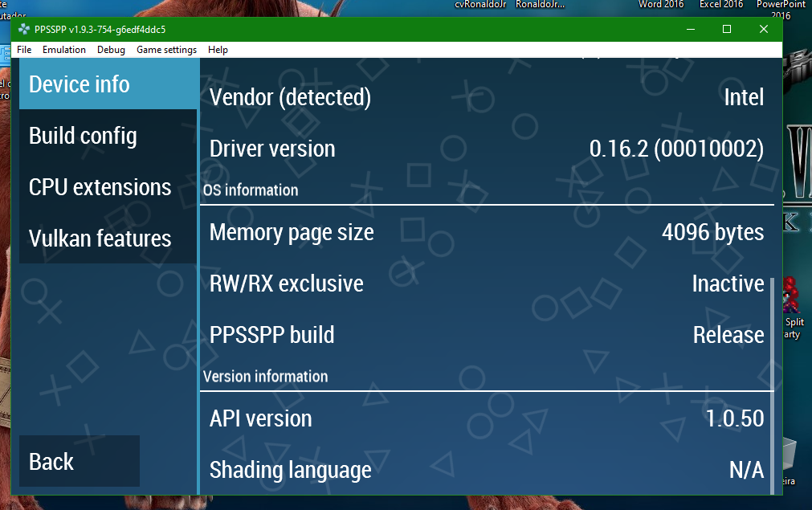Open the Excel 2016 desktop shortcut
The height and width of the screenshot is (510, 812).
(720, 6)
